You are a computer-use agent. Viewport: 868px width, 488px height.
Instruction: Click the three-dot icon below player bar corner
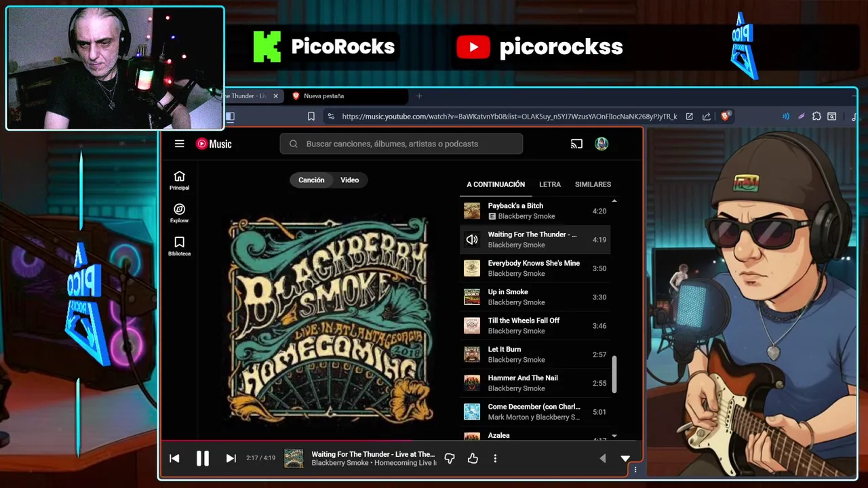635,470
